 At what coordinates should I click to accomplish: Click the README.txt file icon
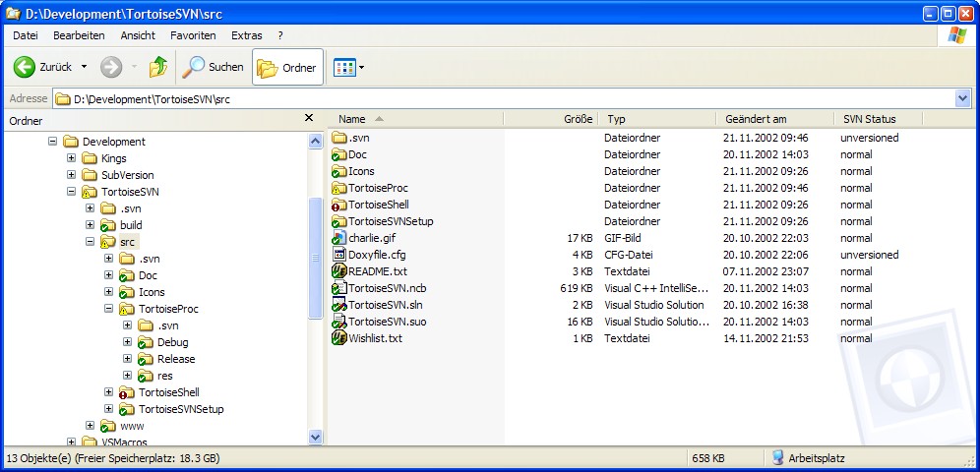coord(339,271)
